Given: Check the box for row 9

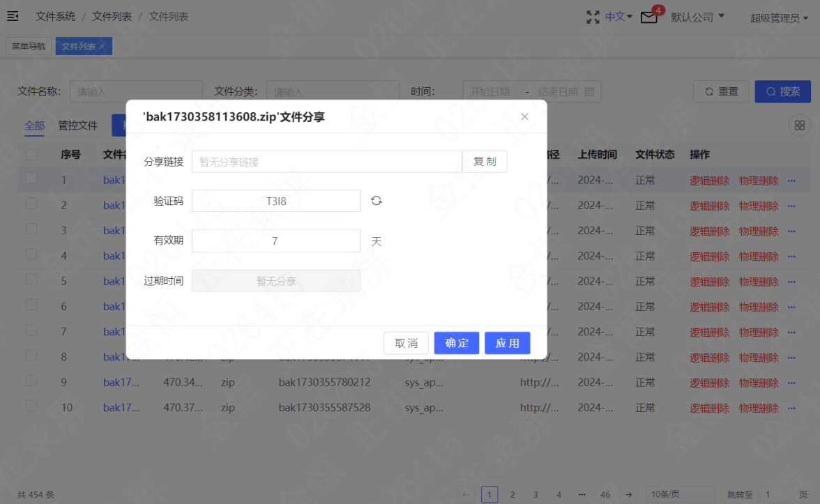Looking at the screenshot, I should pos(31,381).
